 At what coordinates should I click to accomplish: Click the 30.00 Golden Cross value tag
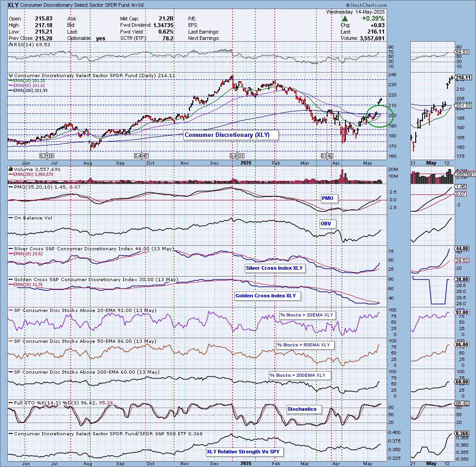(462, 279)
